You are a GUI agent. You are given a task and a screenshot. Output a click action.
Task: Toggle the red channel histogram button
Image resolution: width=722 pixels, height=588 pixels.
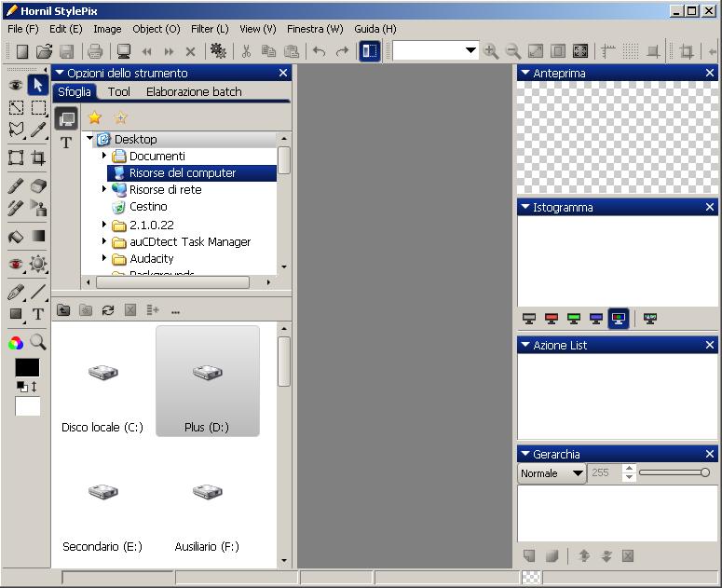pyautogui.click(x=552, y=319)
